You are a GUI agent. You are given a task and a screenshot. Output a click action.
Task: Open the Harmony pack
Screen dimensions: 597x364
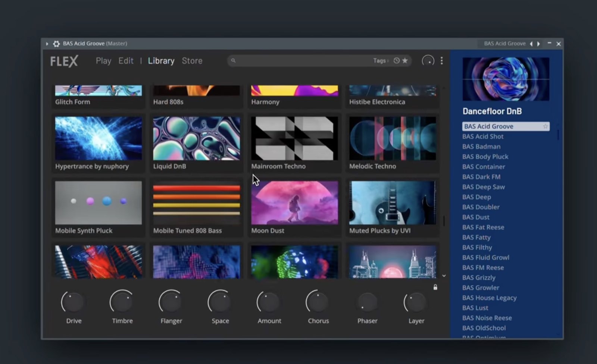coord(294,96)
